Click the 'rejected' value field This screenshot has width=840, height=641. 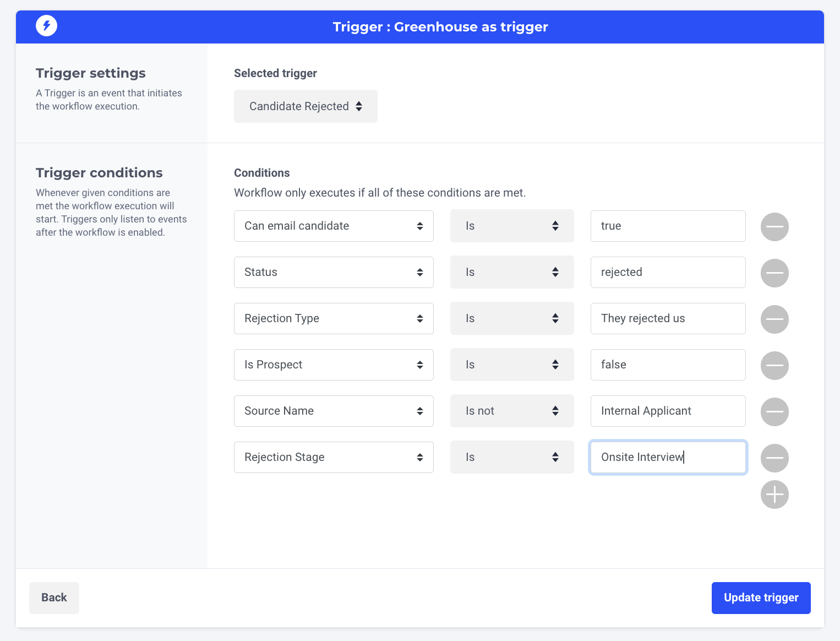668,272
